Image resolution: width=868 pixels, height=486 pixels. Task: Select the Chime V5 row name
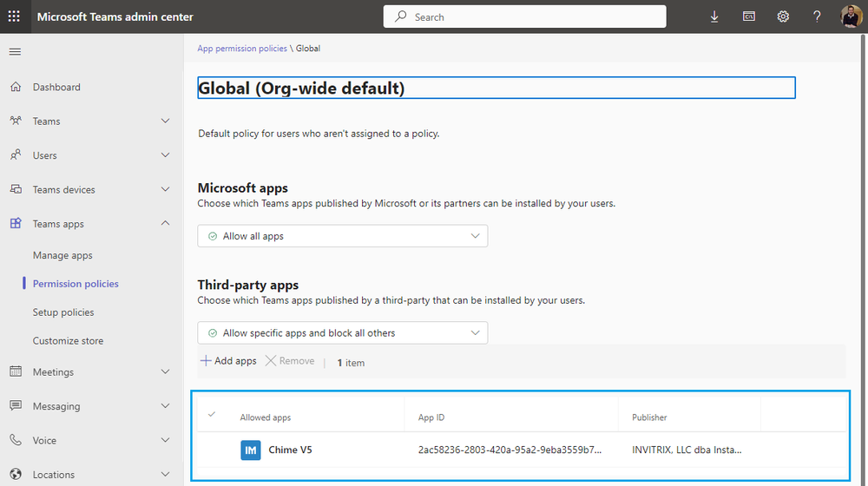pyautogui.click(x=290, y=450)
